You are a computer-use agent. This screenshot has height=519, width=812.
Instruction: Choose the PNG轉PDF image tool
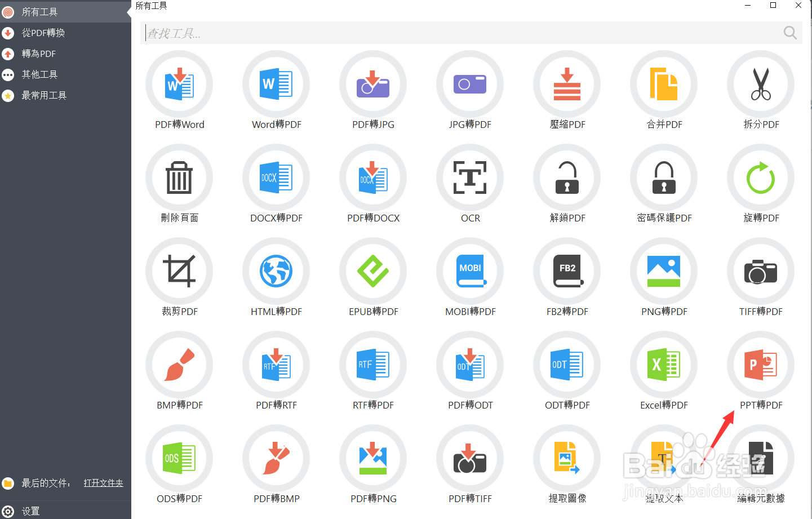coord(664,272)
